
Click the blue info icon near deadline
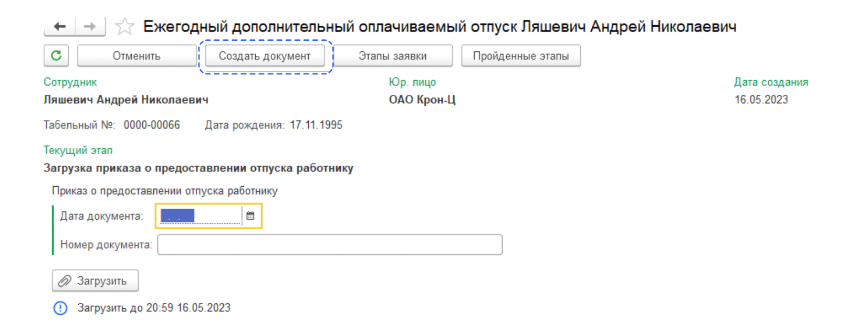click(x=60, y=308)
